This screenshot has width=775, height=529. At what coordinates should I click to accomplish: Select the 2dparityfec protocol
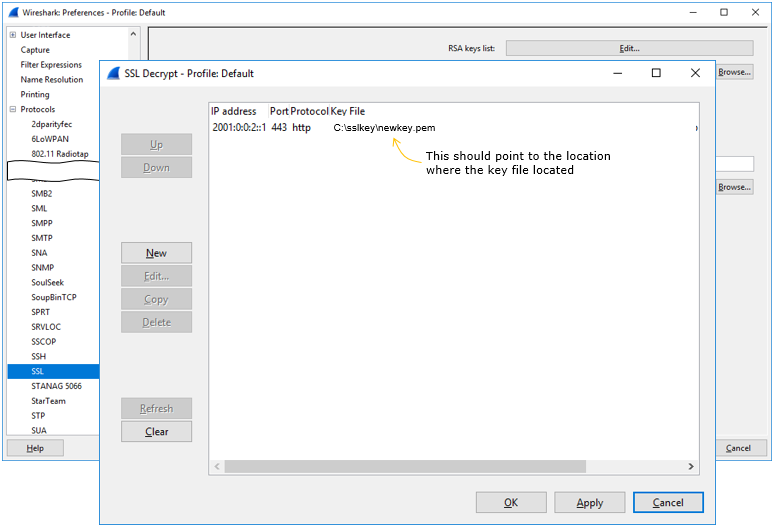(x=51, y=124)
